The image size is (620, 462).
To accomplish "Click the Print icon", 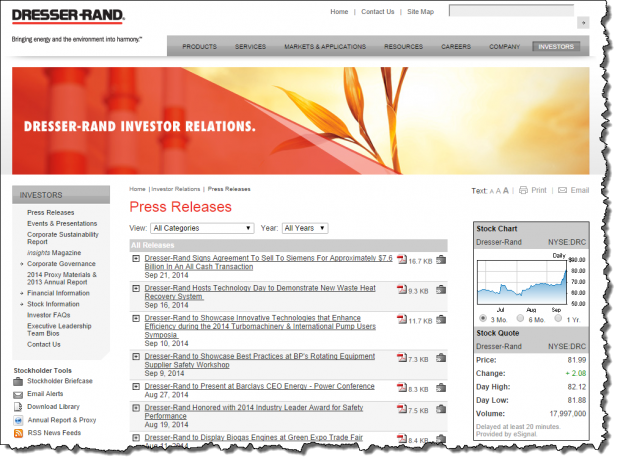I will tap(524, 190).
